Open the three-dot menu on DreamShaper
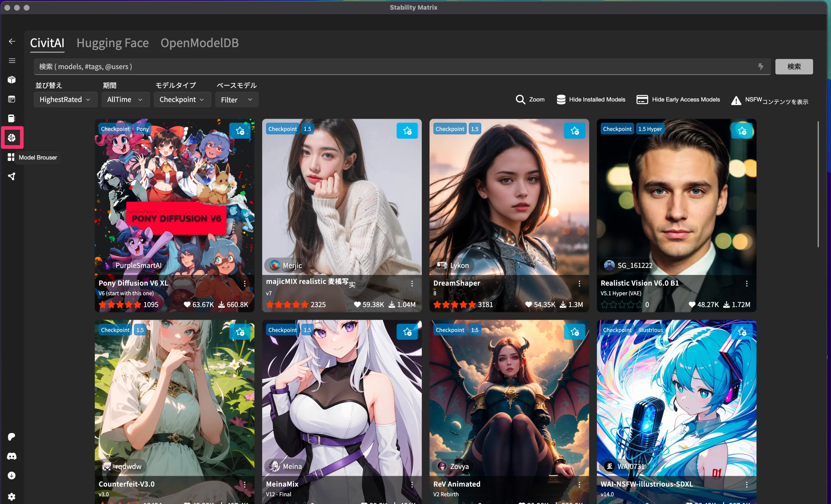 pos(579,283)
